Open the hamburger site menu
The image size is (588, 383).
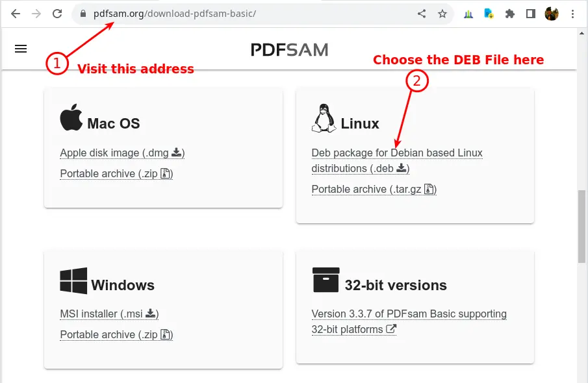coord(21,49)
